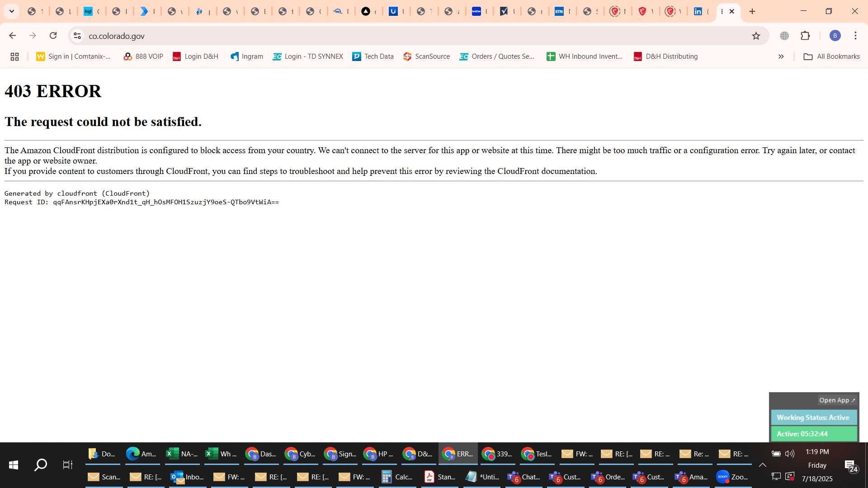Switch to the Logi browser tab
This screenshot has height=488, width=868.
pyautogui.click(x=92, y=11)
